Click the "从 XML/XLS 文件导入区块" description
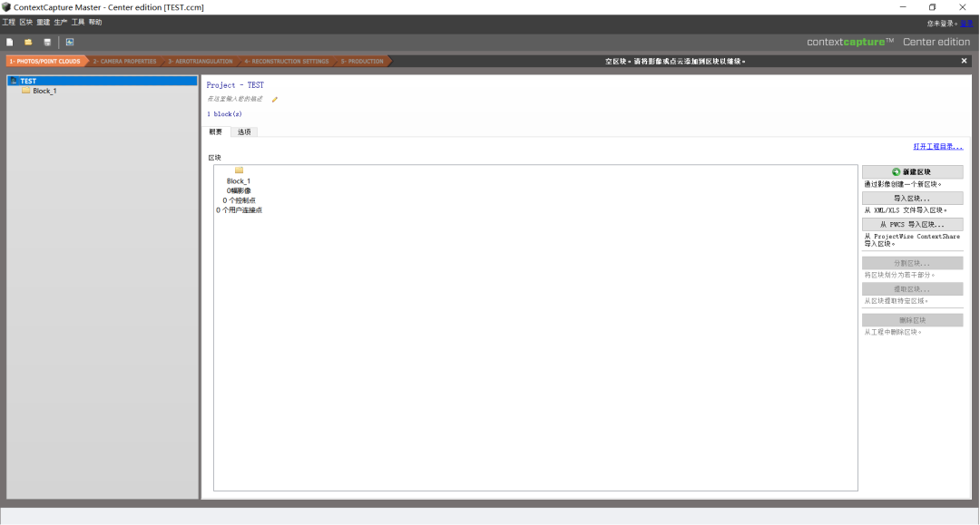980x525 pixels. coord(905,210)
